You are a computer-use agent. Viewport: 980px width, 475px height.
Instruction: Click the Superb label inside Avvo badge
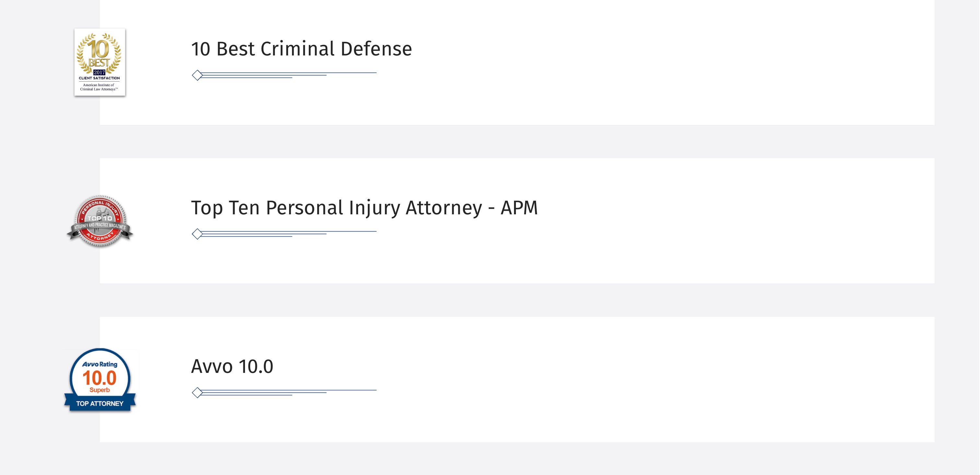click(99, 390)
